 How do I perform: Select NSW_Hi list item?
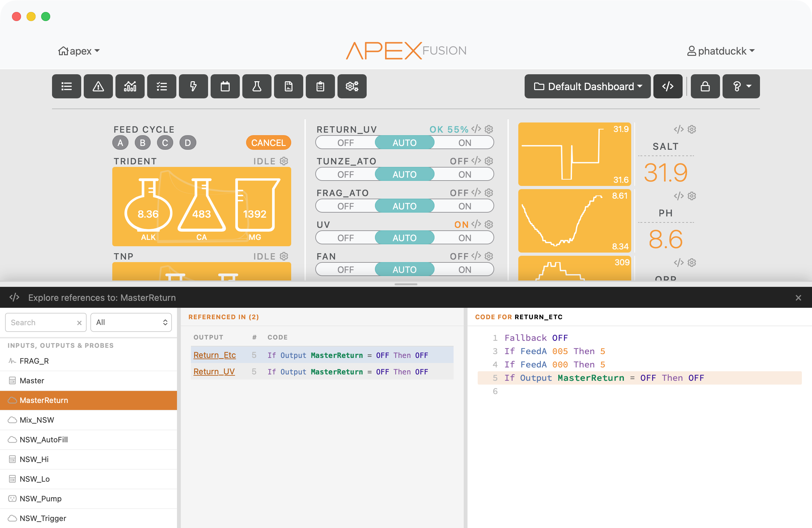click(88, 459)
